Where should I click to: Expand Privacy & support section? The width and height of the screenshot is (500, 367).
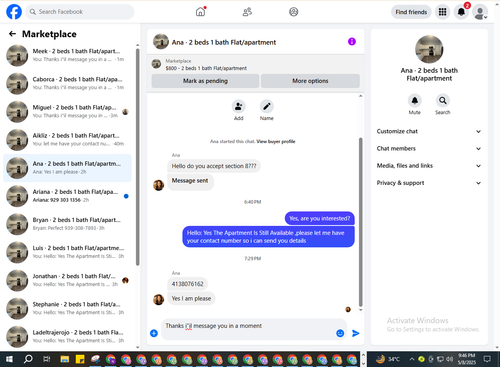point(429,183)
